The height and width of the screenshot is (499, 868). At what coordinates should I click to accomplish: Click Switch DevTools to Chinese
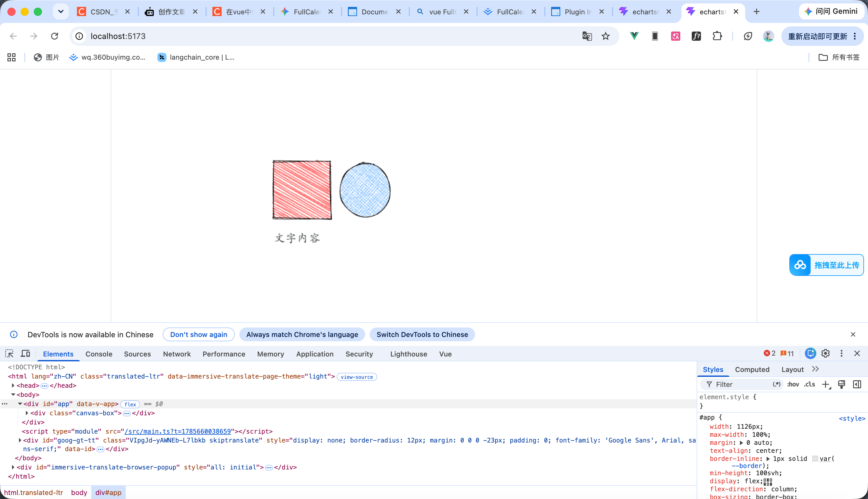click(422, 334)
